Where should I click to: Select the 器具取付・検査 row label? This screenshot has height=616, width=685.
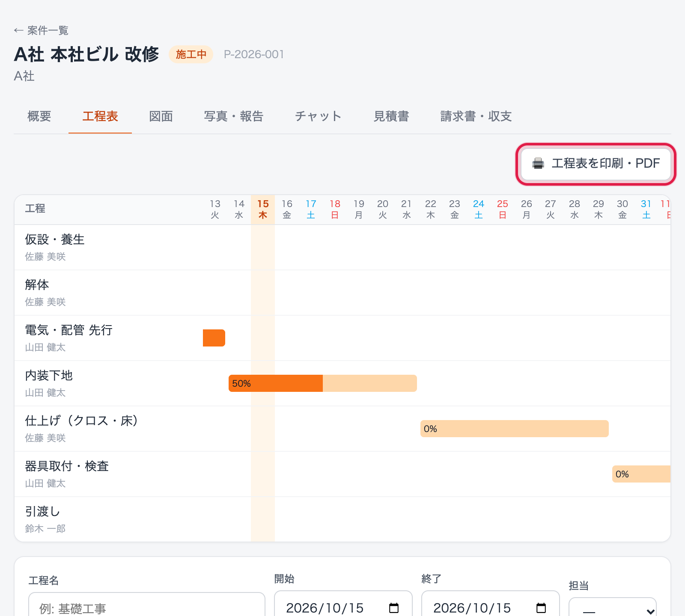tap(67, 466)
